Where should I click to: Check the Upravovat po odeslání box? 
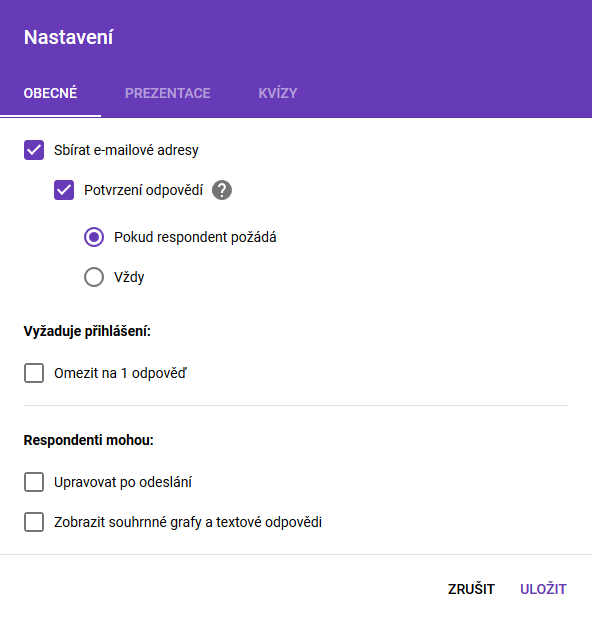(x=34, y=482)
